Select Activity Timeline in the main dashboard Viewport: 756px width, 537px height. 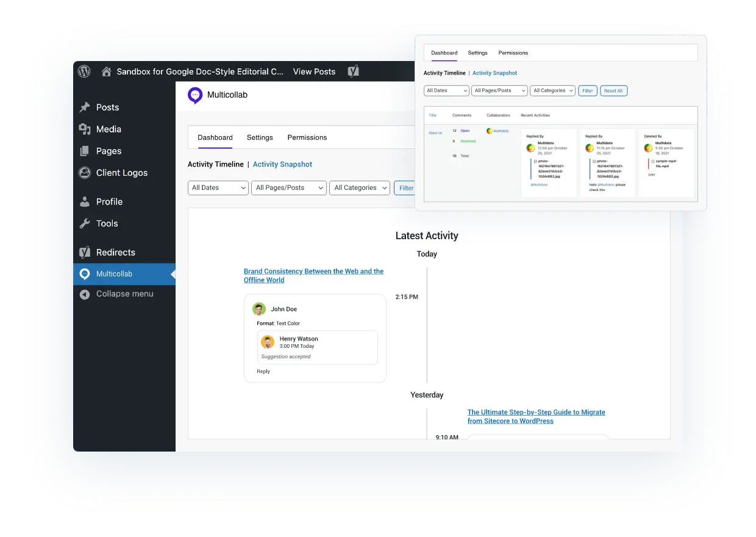[216, 164]
